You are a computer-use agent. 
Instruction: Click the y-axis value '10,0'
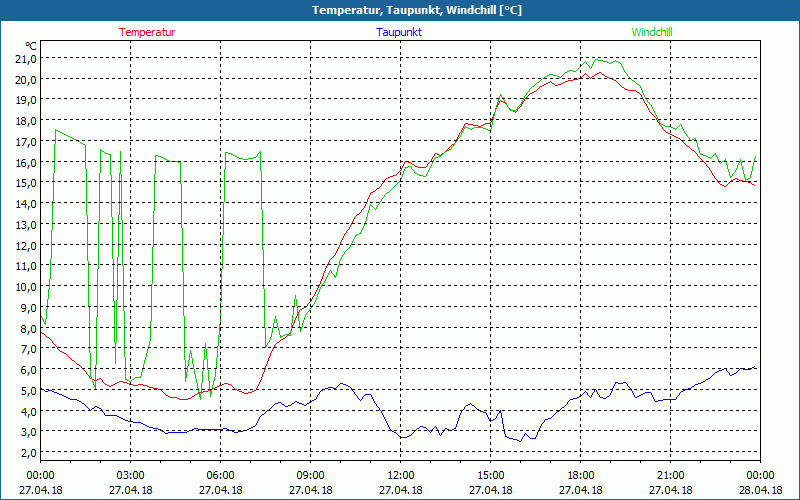point(27,287)
